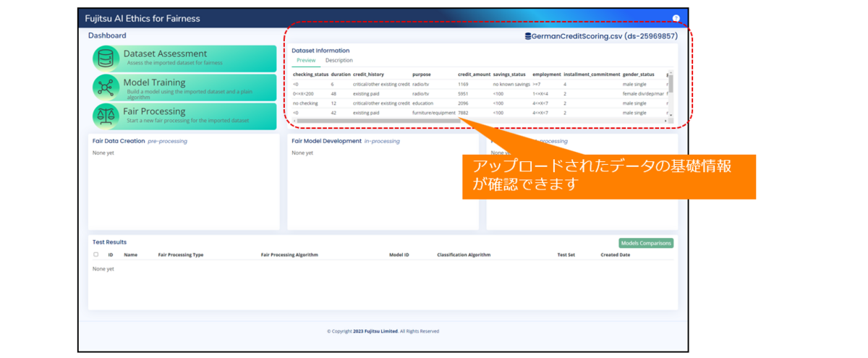The height and width of the screenshot is (358, 868).
Task: Click the Fair Model Development panel title
Action: (326, 141)
